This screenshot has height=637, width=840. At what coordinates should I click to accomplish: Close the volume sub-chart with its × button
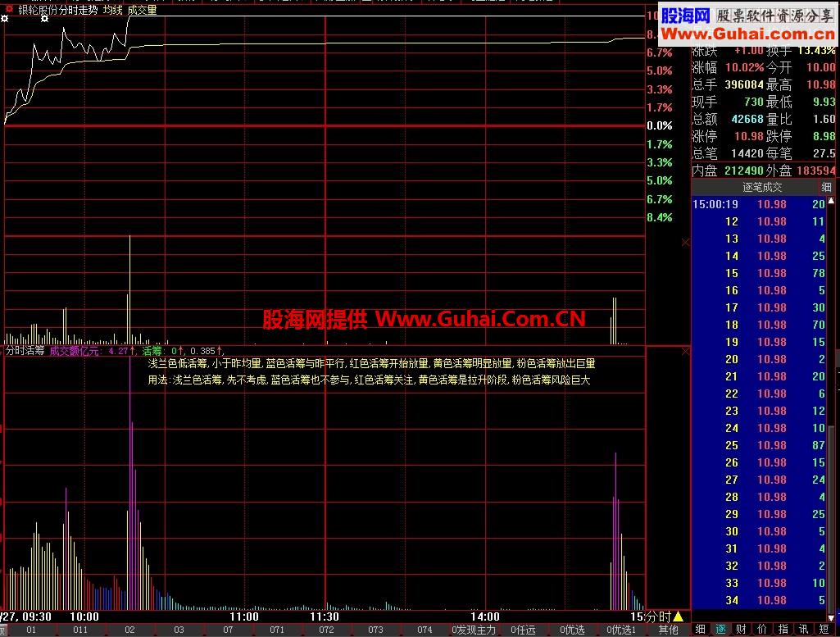(685, 242)
